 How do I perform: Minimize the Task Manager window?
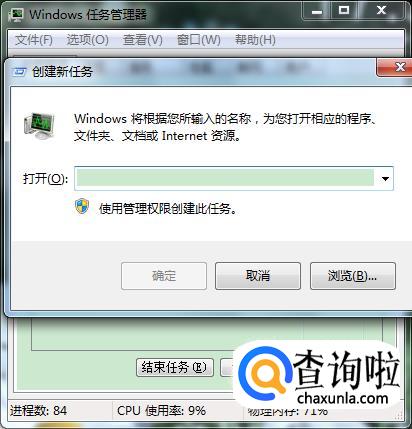coord(317,11)
